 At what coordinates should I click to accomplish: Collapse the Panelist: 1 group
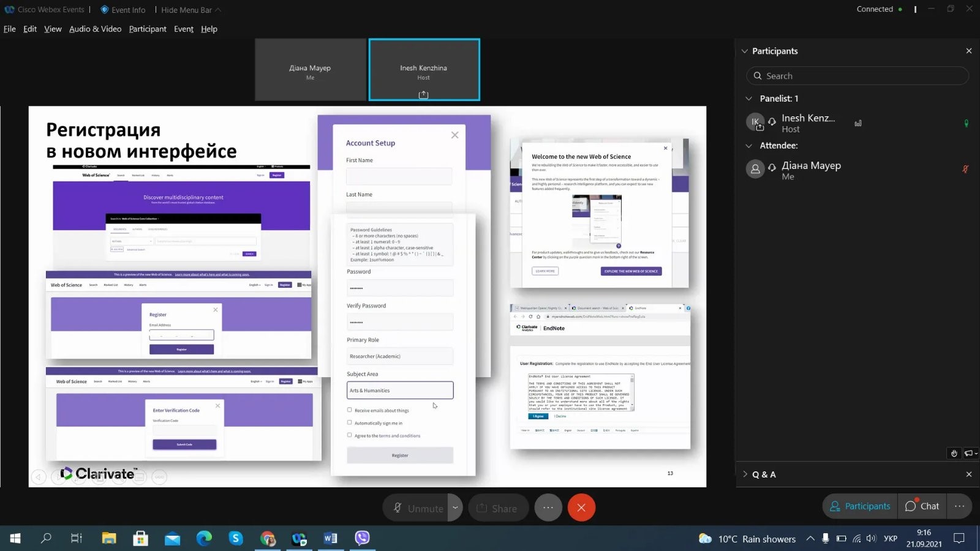(748, 98)
